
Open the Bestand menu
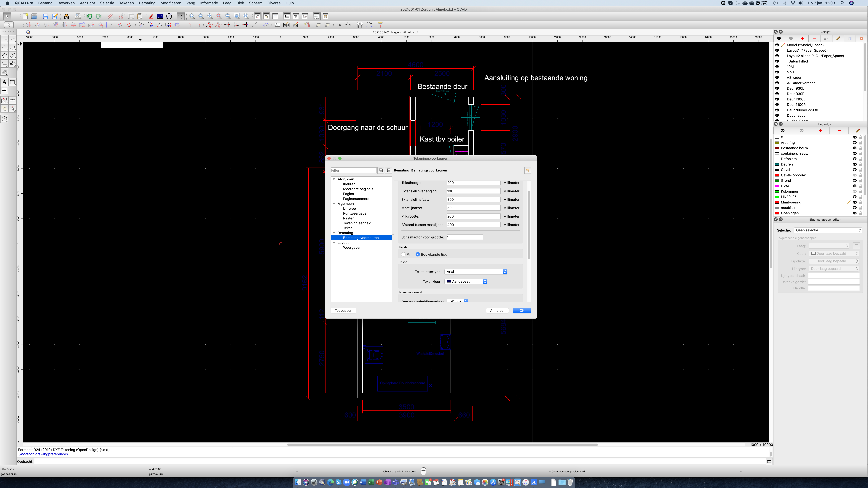[x=45, y=3]
